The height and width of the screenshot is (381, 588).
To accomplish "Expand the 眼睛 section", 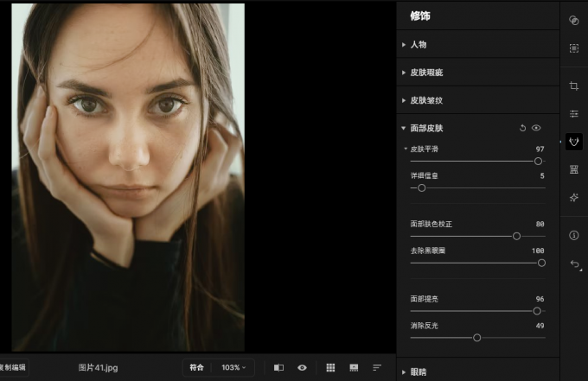I will (419, 371).
